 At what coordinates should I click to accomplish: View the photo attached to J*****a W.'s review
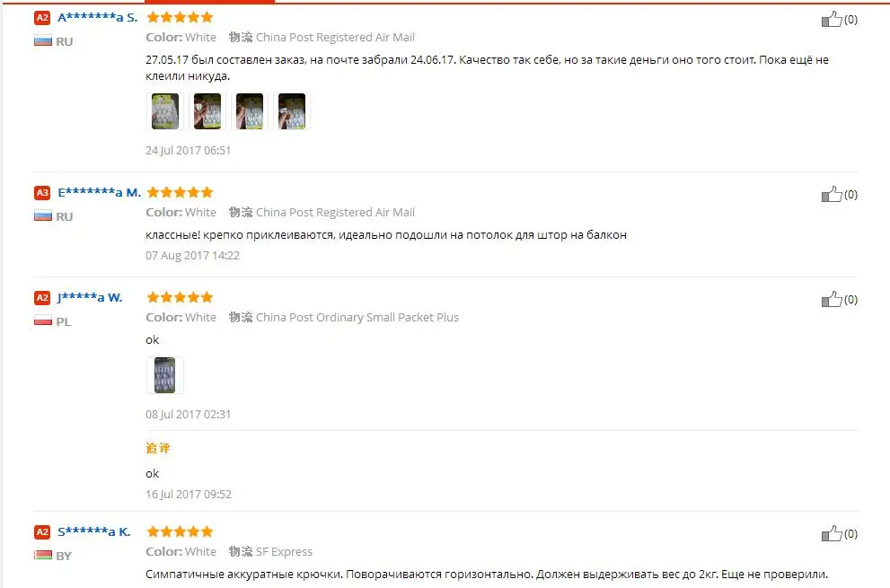165,375
